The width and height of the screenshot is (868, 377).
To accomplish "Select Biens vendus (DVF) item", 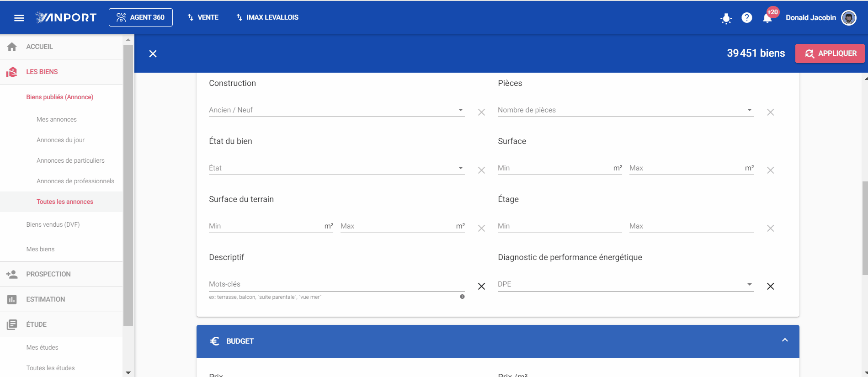I will (53, 224).
